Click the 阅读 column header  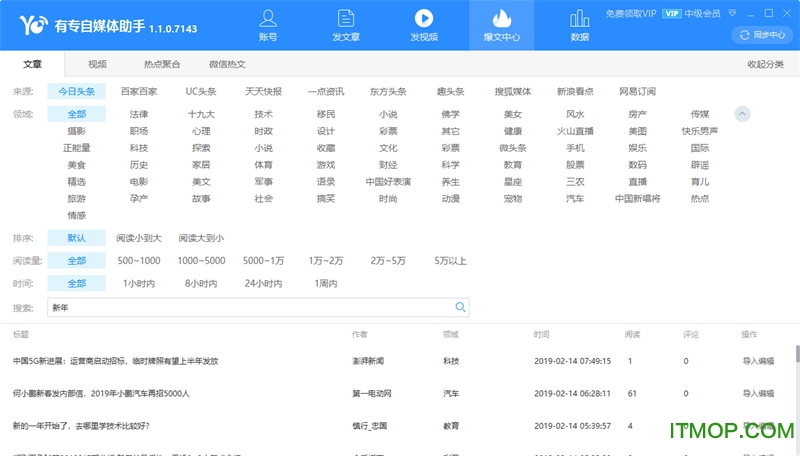tap(632, 334)
